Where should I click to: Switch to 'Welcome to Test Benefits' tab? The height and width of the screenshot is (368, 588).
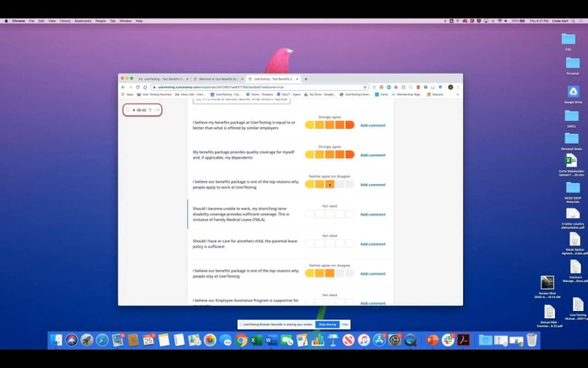[x=218, y=79]
